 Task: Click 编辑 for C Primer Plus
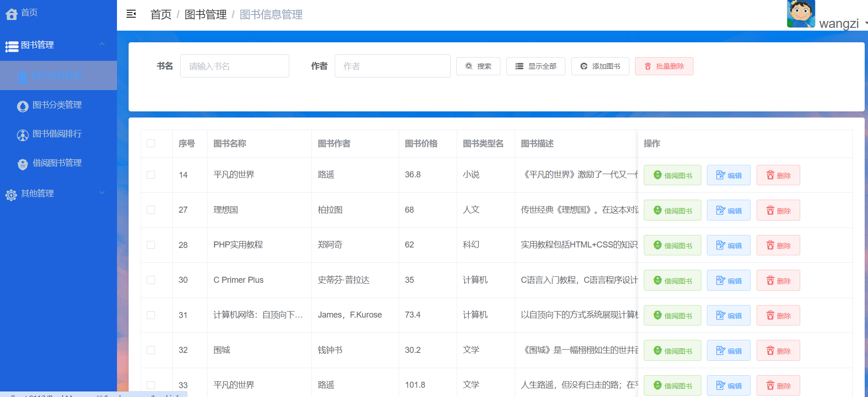(729, 280)
